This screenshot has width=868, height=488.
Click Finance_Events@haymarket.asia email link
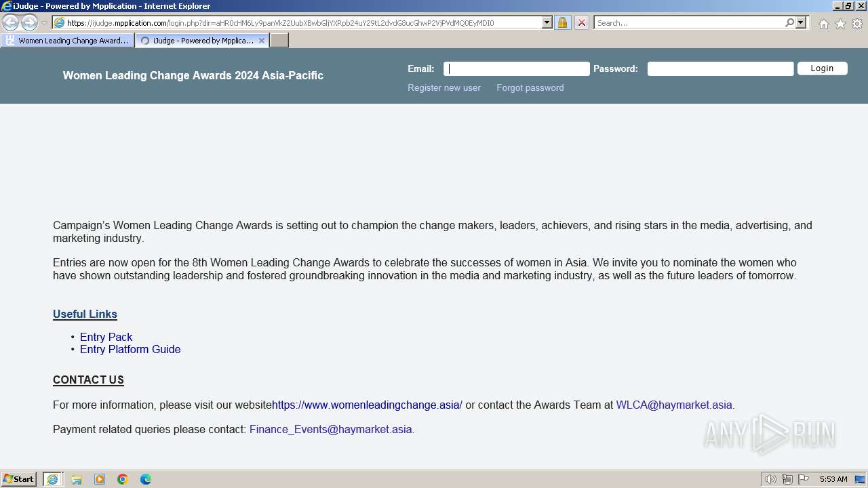coord(331,429)
